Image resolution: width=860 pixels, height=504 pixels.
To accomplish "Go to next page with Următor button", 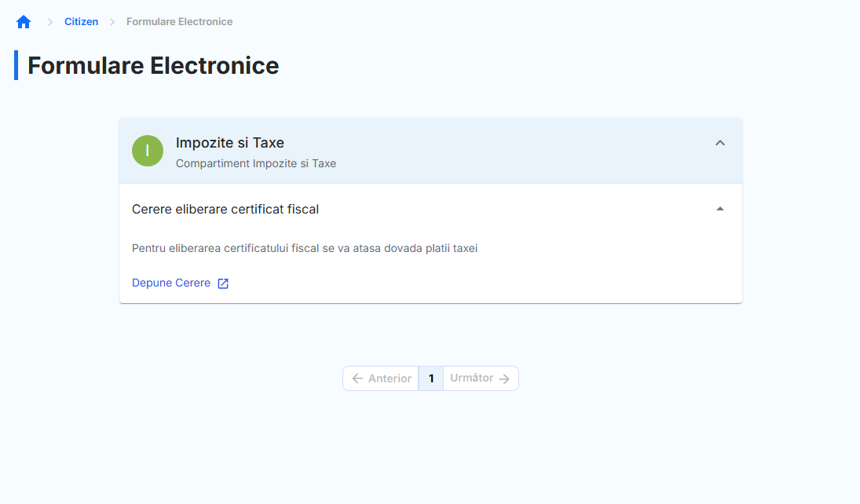I will click(480, 378).
